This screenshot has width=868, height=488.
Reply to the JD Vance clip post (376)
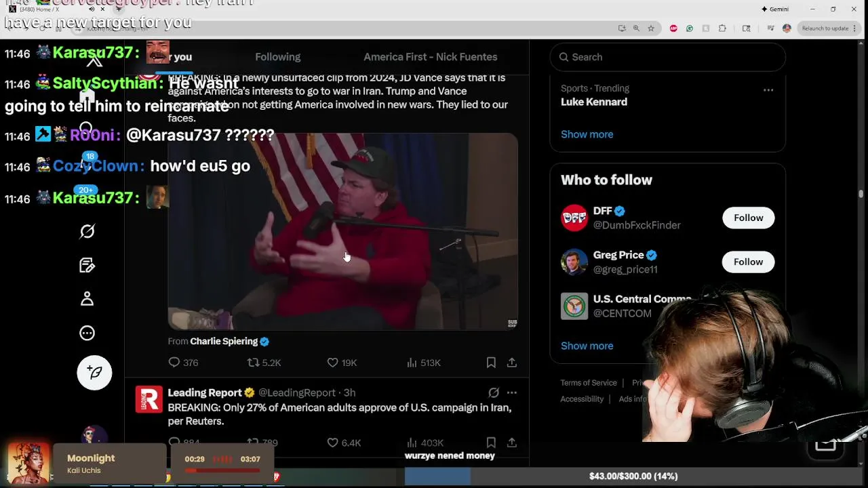pos(183,363)
